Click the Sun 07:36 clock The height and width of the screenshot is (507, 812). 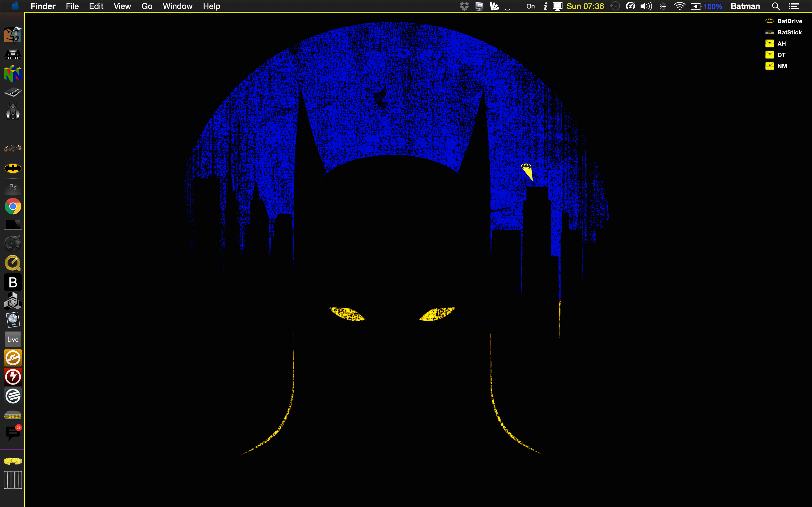(585, 6)
